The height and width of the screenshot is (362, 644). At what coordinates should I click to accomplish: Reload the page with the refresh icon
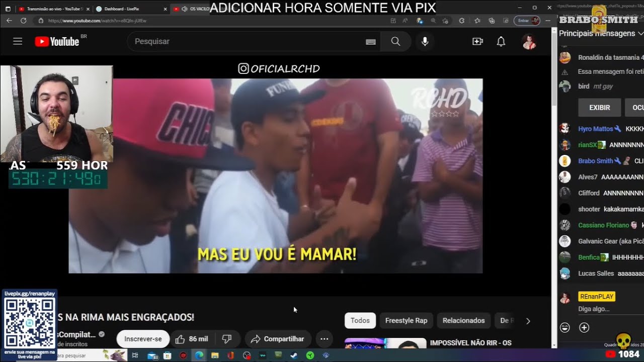[x=23, y=21]
